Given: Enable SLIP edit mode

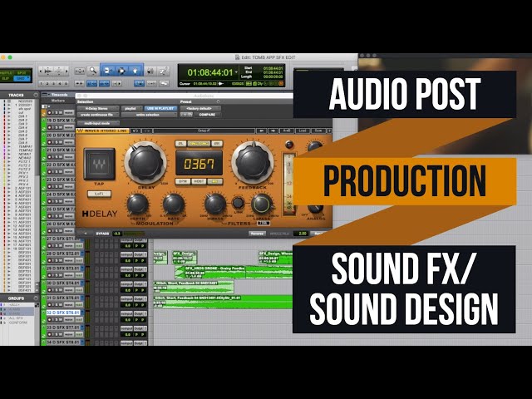Looking at the screenshot, I should [6, 78].
